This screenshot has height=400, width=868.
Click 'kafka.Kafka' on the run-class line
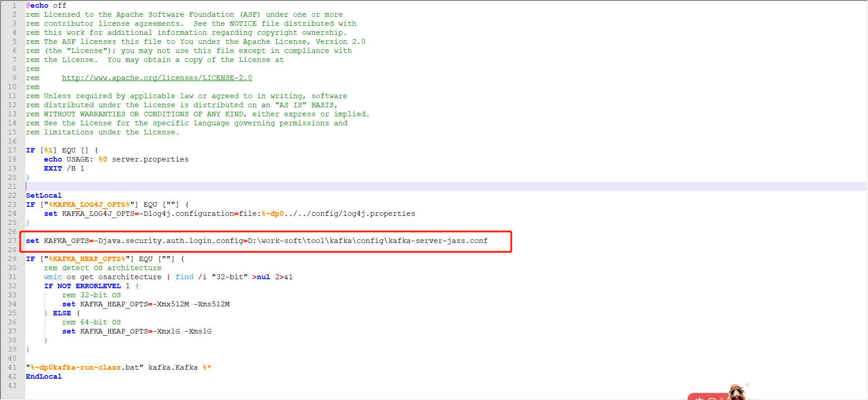click(173, 367)
